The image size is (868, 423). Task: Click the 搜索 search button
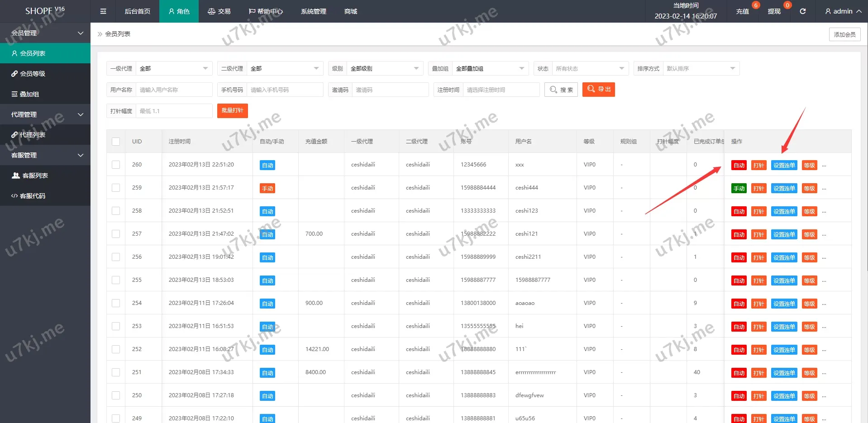[561, 90]
